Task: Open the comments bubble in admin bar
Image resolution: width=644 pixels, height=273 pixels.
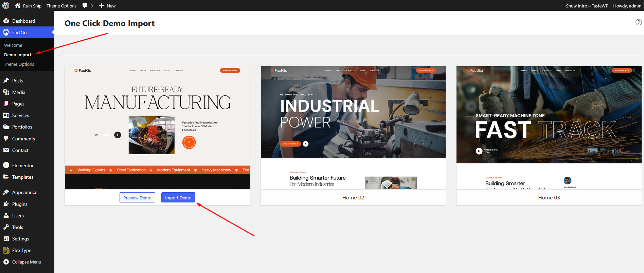Action: [x=88, y=6]
